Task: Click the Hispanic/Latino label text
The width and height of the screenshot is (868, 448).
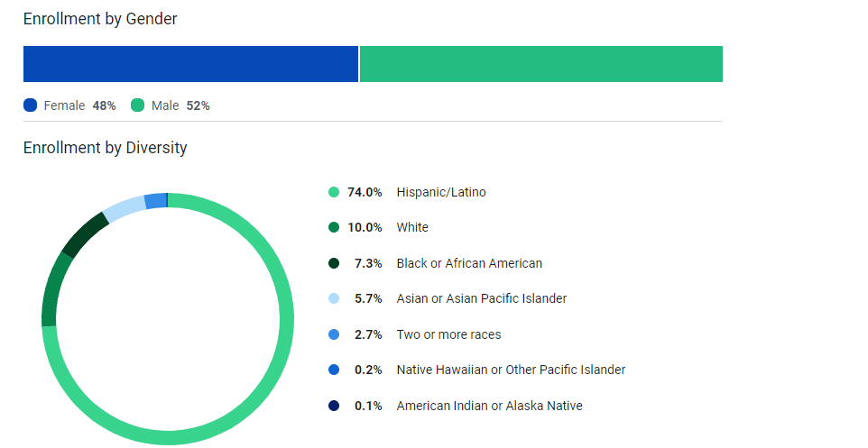Action: pyautogui.click(x=441, y=192)
